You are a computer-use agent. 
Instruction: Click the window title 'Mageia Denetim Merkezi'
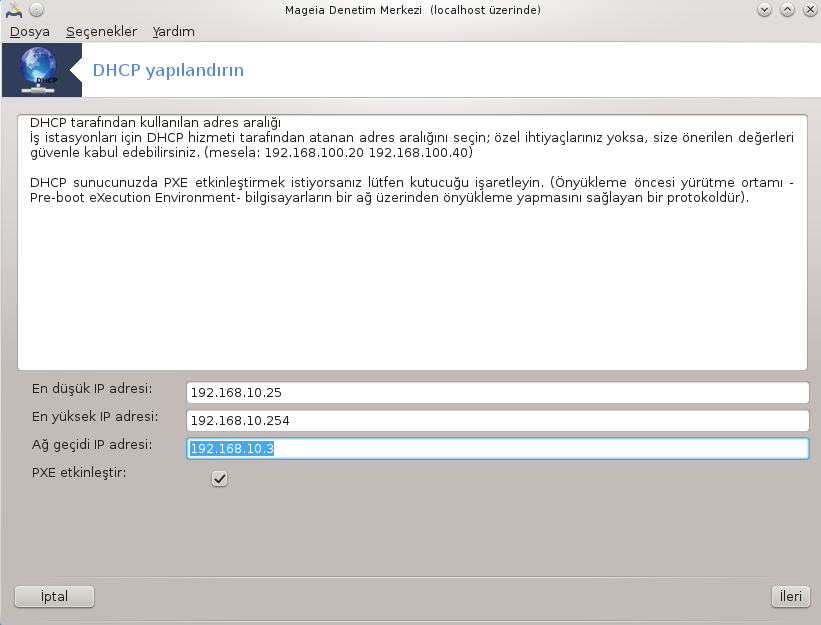353,10
